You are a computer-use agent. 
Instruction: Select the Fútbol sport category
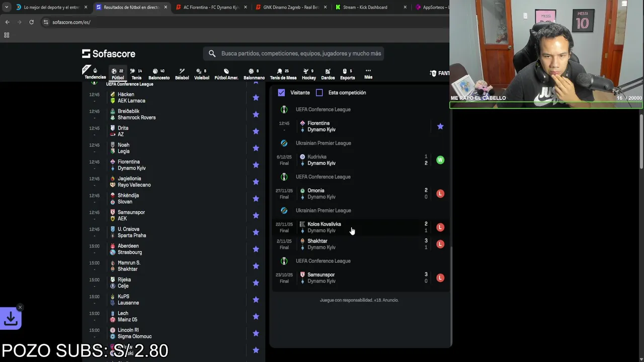(118, 74)
